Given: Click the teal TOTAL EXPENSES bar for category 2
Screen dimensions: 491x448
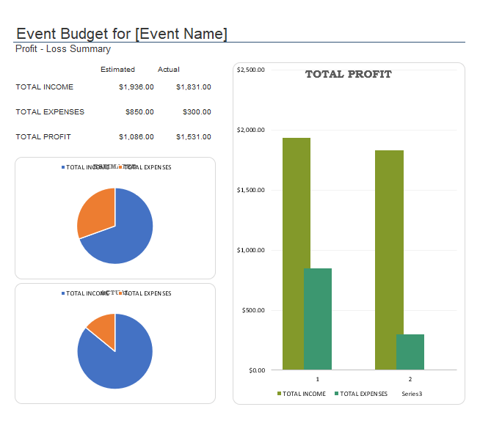Looking at the screenshot, I should pos(410,352).
